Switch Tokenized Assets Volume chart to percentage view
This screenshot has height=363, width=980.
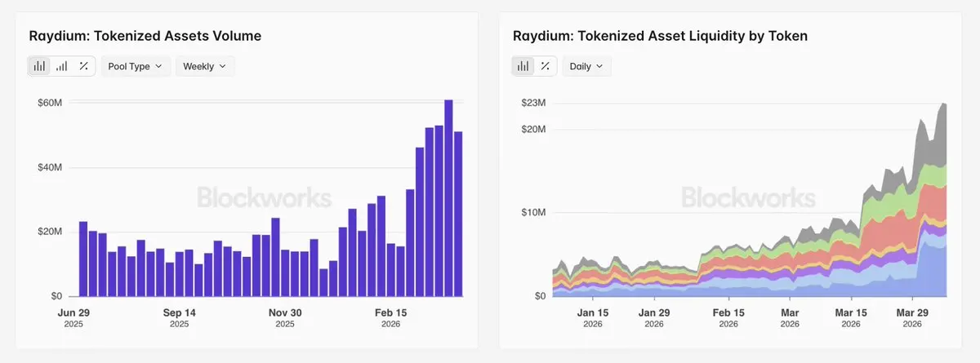[83, 66]
